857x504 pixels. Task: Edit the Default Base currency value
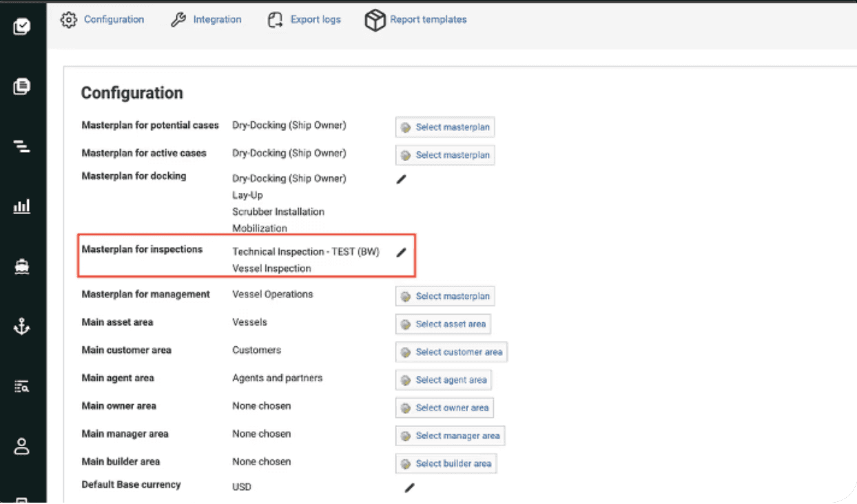(x=409, y=487)
